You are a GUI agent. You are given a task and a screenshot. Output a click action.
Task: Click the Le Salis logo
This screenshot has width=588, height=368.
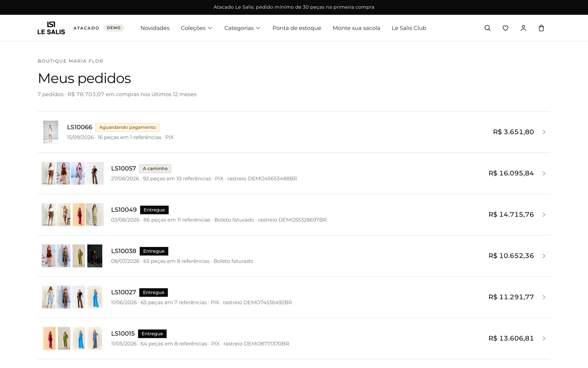point(51,28)
